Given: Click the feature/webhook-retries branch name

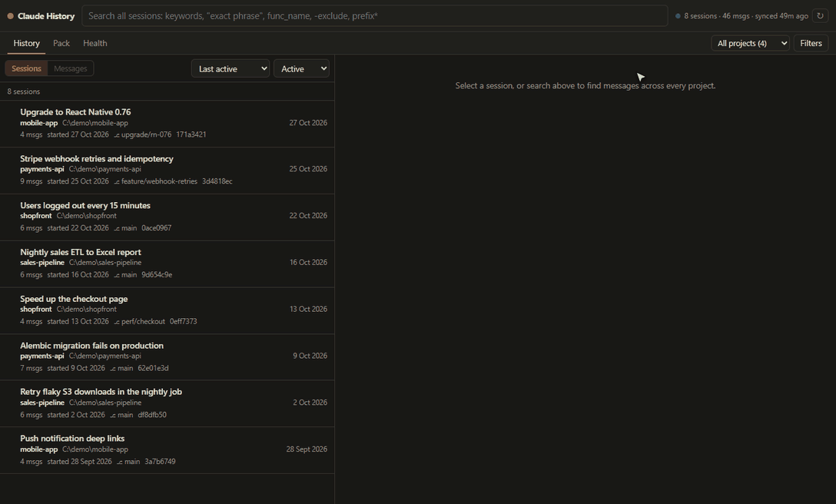Looking at the screenshot, I should [x=159, y=182].
